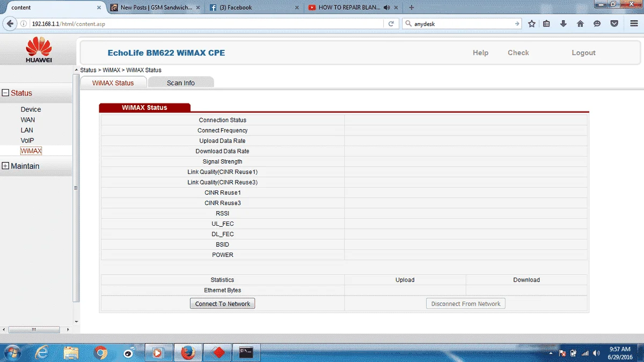Reload the page with the refresh icon
This screenshot has width=644, height=362.
391,24
